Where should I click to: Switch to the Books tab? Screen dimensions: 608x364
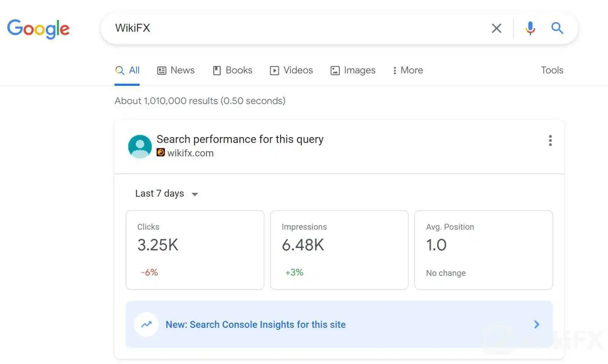(232, 70)
